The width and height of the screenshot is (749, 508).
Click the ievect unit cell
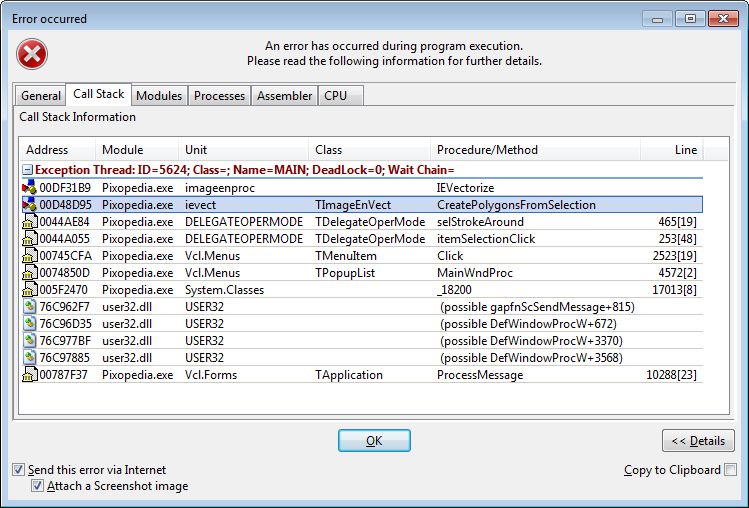200,205
